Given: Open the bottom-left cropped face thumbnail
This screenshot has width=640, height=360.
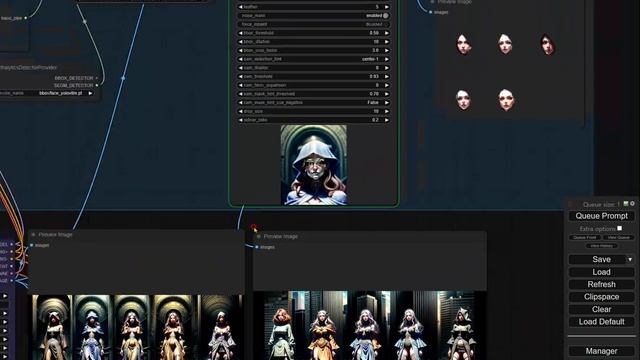Looking at the screenshot, I should [x=463, y=100].
